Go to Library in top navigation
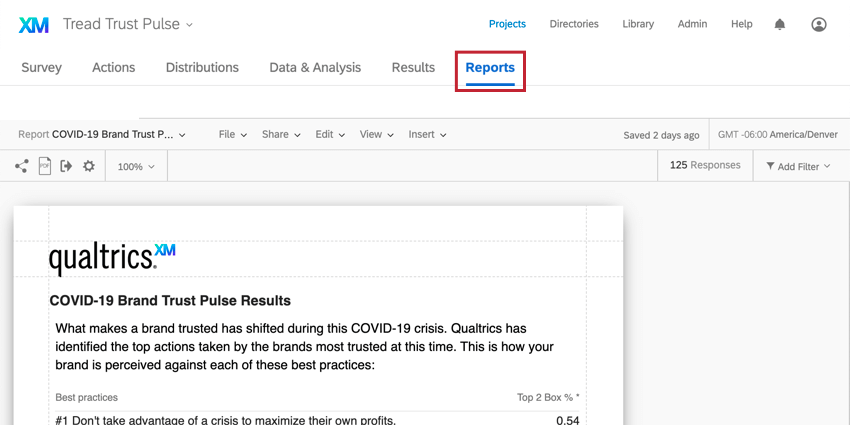The height and width of the screenshot is (425, 850). 638,24
